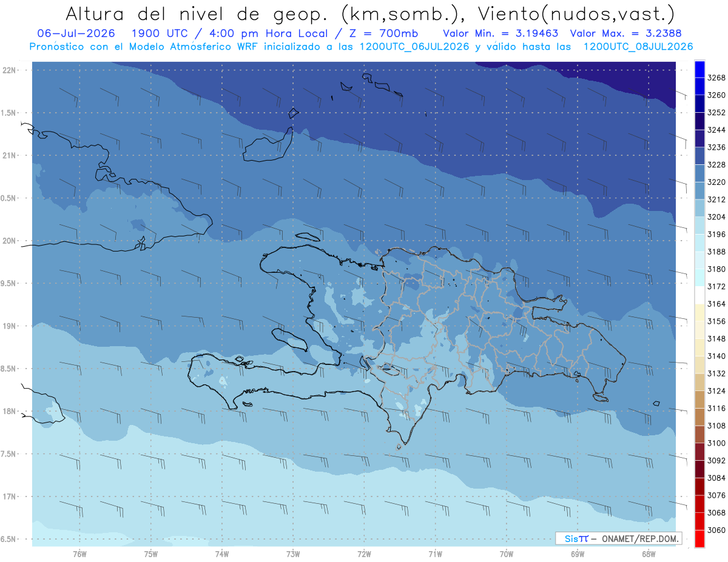The height and width of the screenshot is (562, 728).
Task: Click the '75W' longitude axis label
Action: pos(151,554)
